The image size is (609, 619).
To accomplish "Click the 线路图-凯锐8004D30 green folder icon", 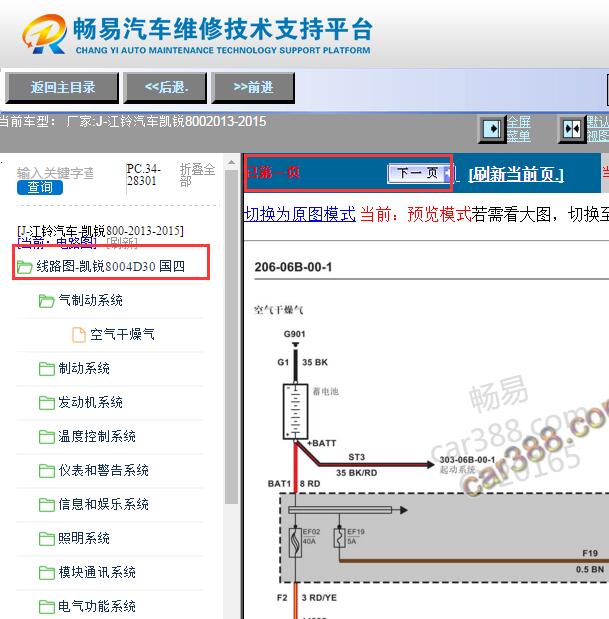I will click(24, 267).
